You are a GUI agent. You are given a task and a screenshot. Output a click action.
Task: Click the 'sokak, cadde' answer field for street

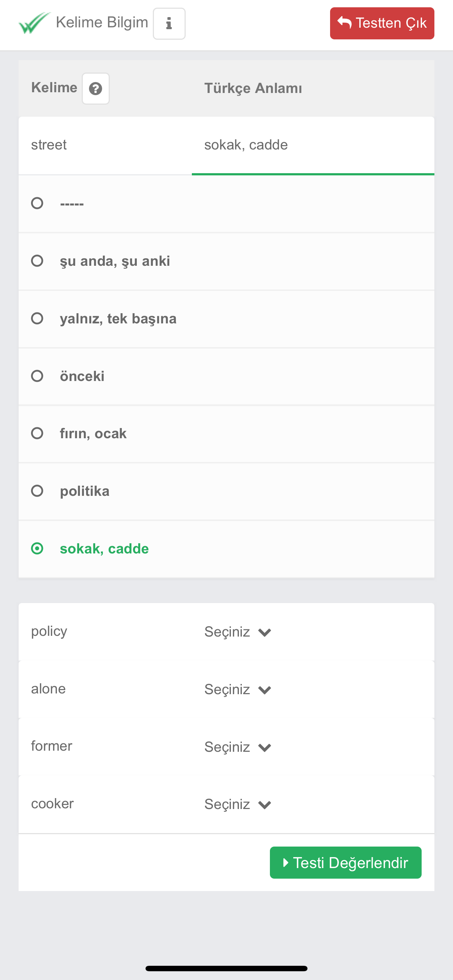point(246,145)
